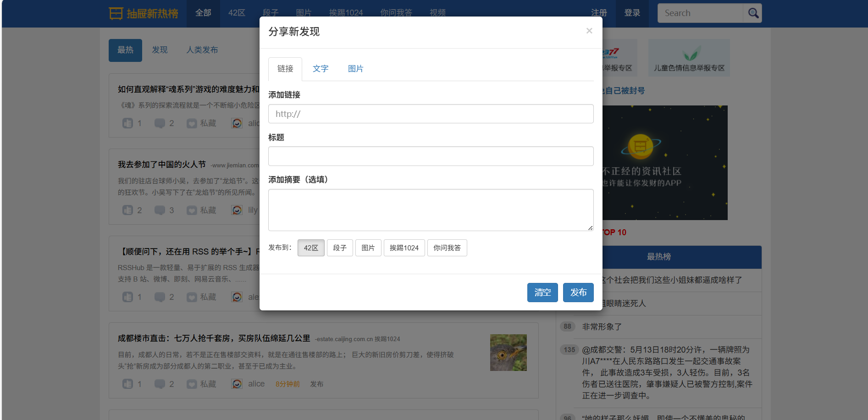The height and width of the screenshot is (420, 868).
Task: Click the 私藏 favorite icon on Chengdu post
Action: 192,384
